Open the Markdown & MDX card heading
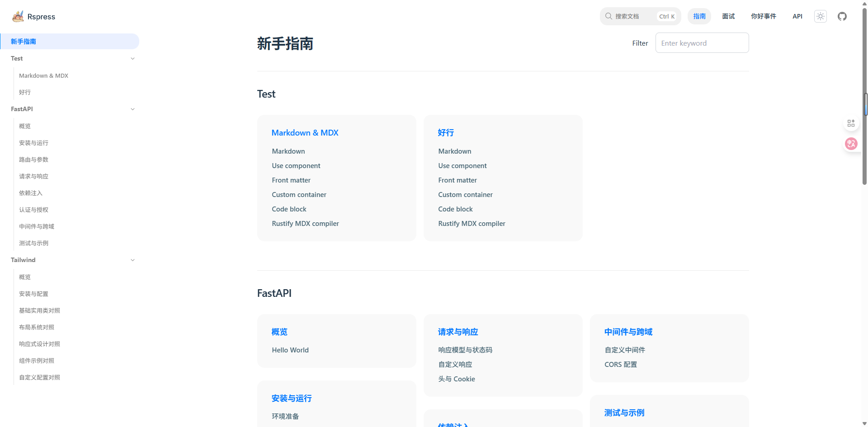The image size is (868, 427). pos(305,133)
